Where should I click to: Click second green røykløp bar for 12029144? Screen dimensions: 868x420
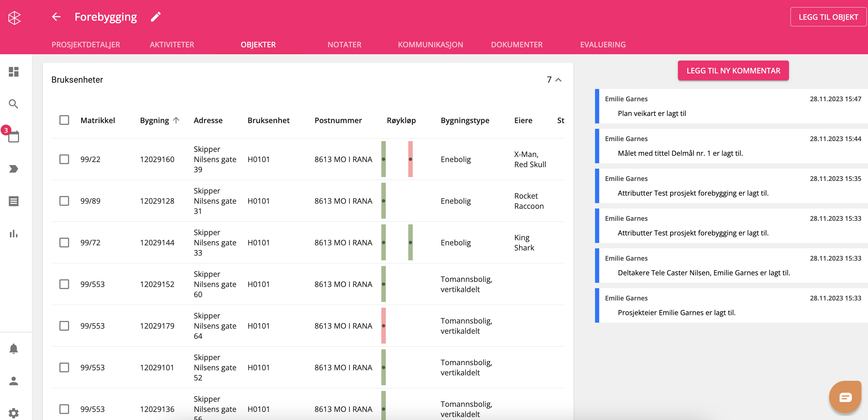tap(410, 243)
